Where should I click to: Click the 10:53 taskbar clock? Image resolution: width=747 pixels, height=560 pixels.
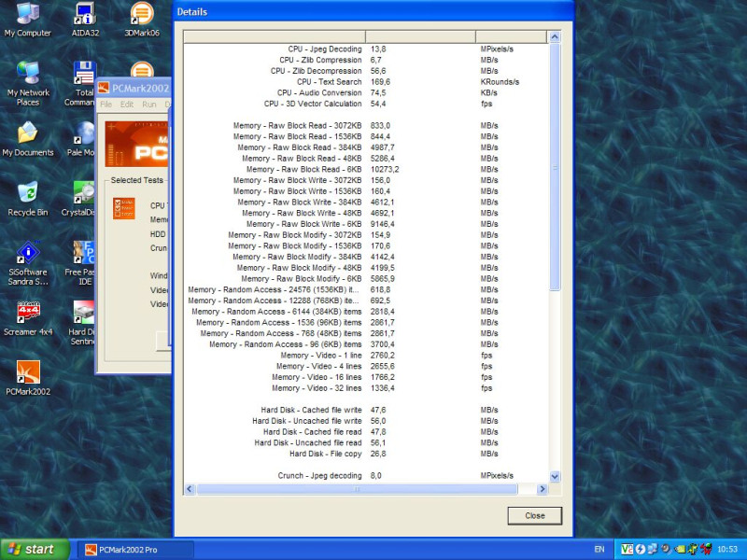coord(727,550)
